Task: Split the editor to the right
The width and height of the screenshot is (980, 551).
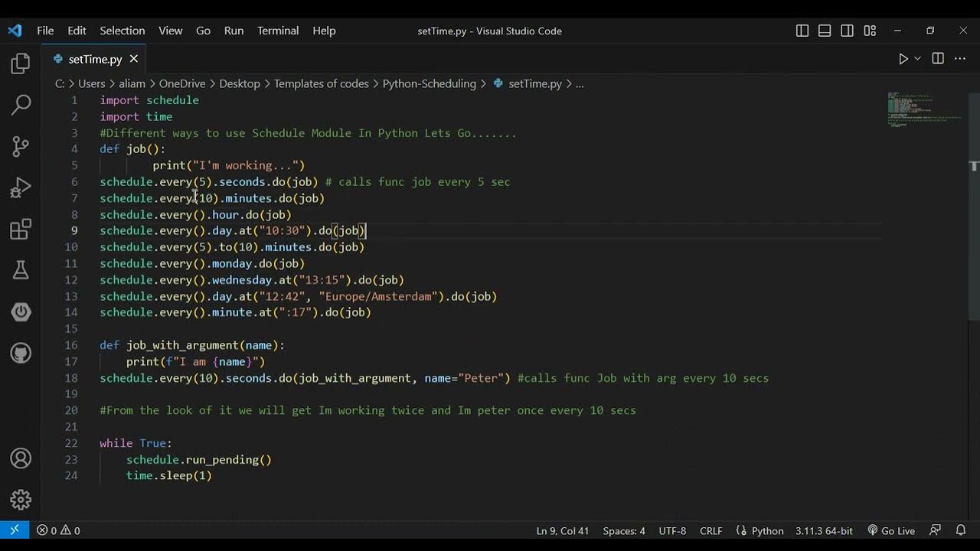Action: (938, 59)
